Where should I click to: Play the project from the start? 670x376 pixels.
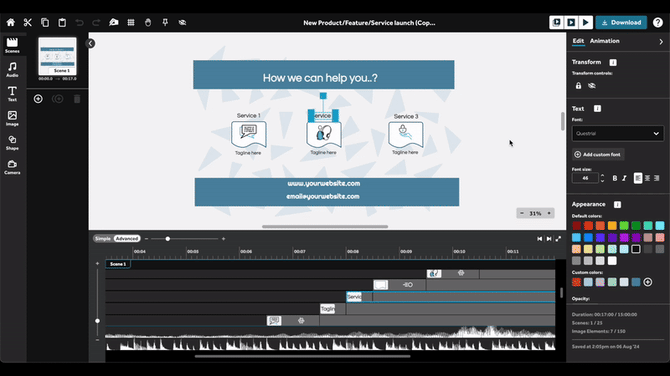coord(556,23)
